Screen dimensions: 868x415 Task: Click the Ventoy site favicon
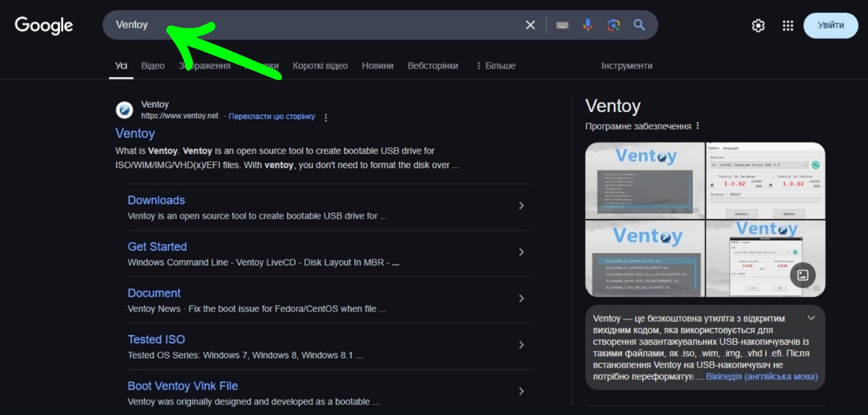[124, 110]
